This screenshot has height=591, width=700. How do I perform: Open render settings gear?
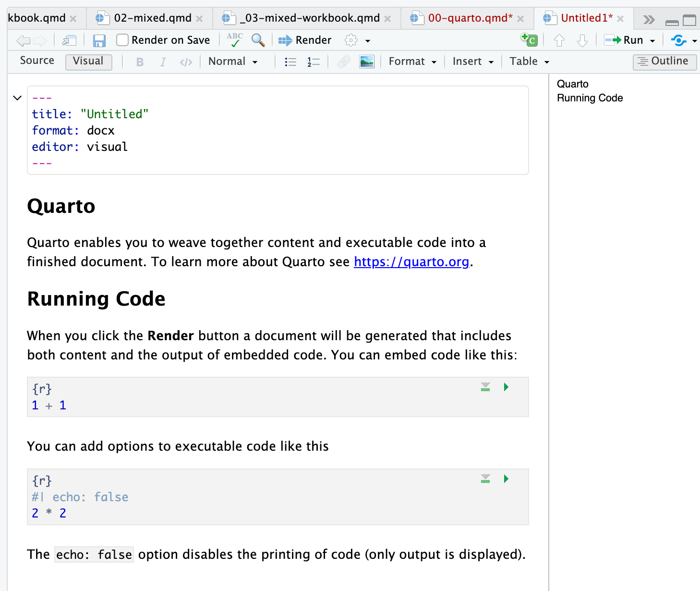351,40
